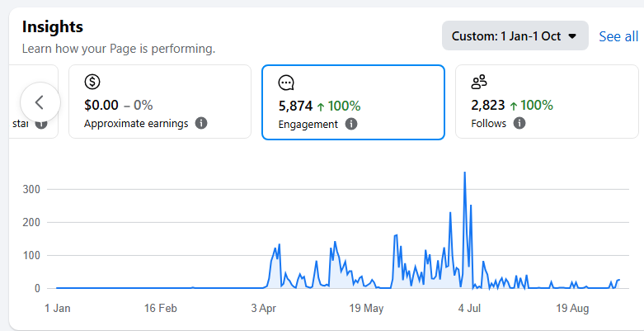Click the green 100% next to 5,874
This screenshot has height=331, width=644.
(x=344, y=106)
